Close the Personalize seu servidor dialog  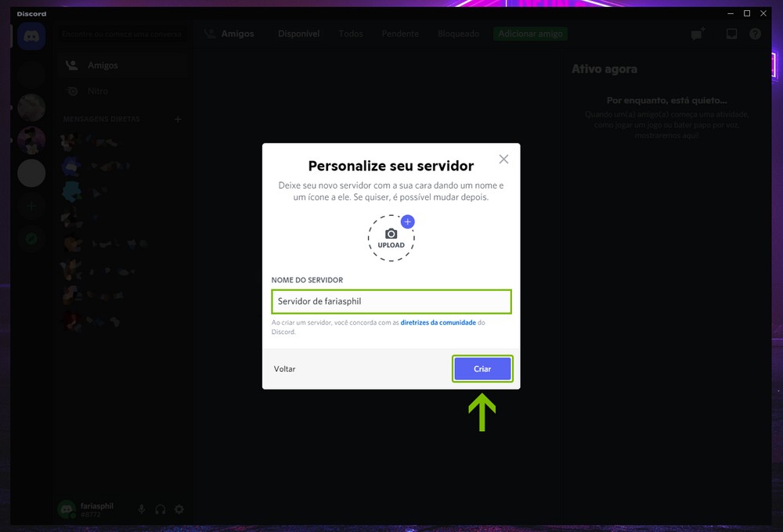(503, 159)
